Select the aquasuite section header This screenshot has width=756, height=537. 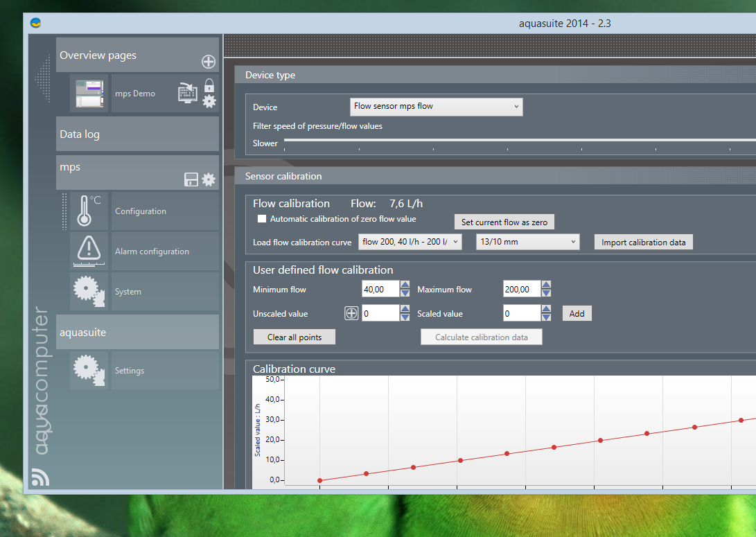137,332
